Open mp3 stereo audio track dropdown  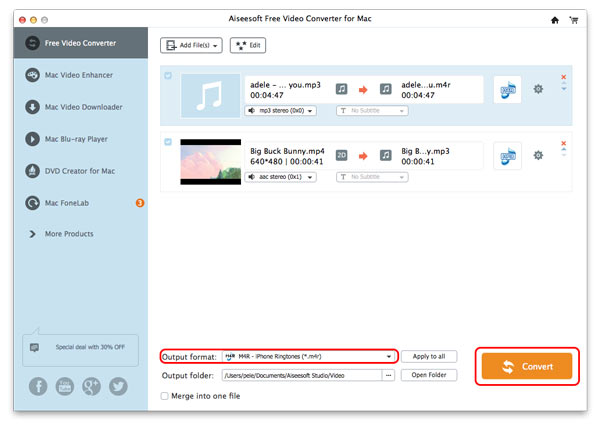coord(280,111)
